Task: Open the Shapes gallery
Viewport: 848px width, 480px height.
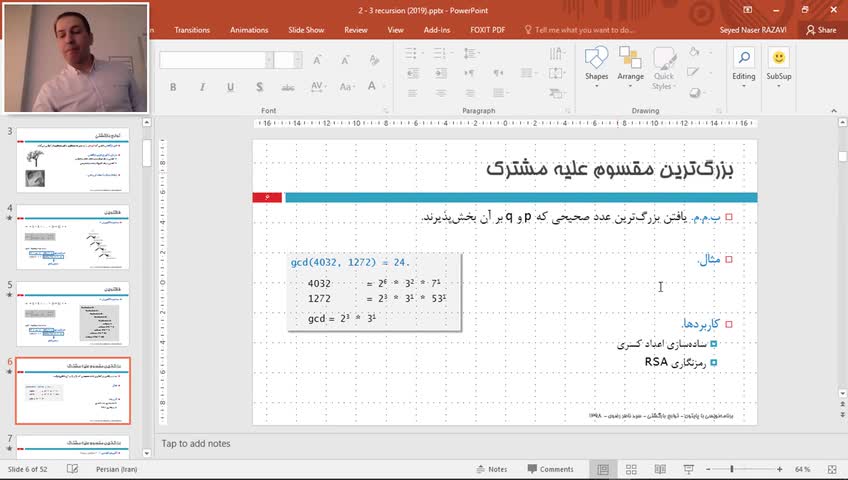Action: tap(597, 66)
